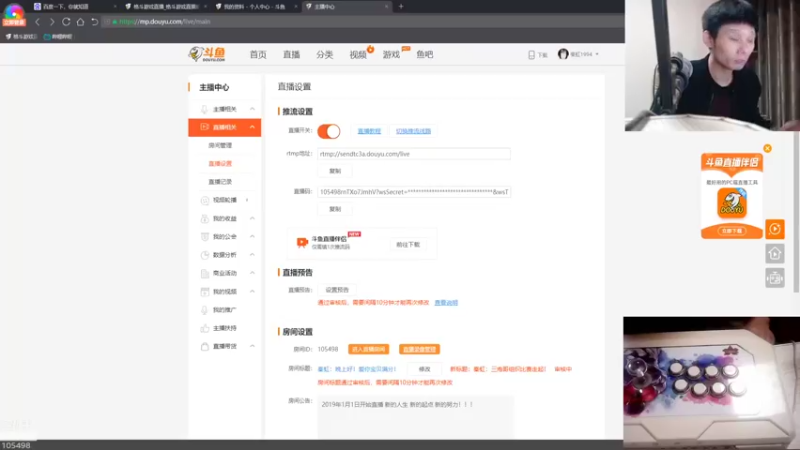Expand 我的视频 sidebar chevron
The width and height of the screenshot is (800, 450).
pos(252,291)
